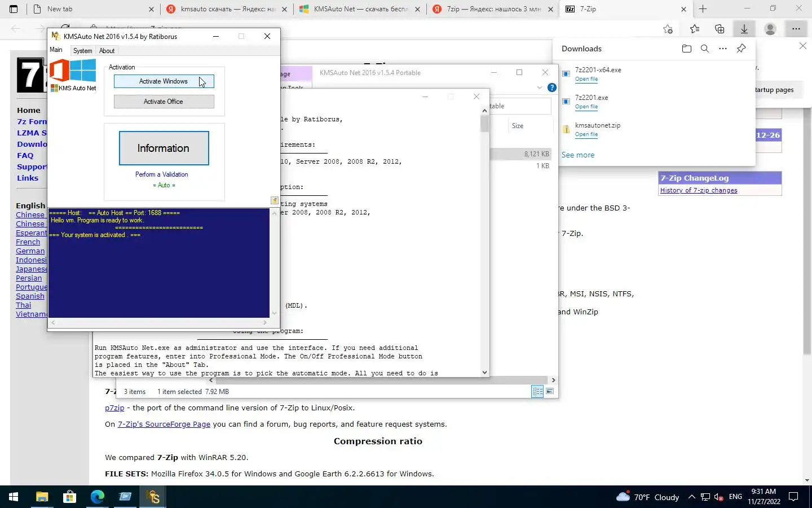Image resolution: width=812 pixels, height=508 pixels.
Task: Open 7-Zip's SourceForge Page link
Action: coord(164,424)
